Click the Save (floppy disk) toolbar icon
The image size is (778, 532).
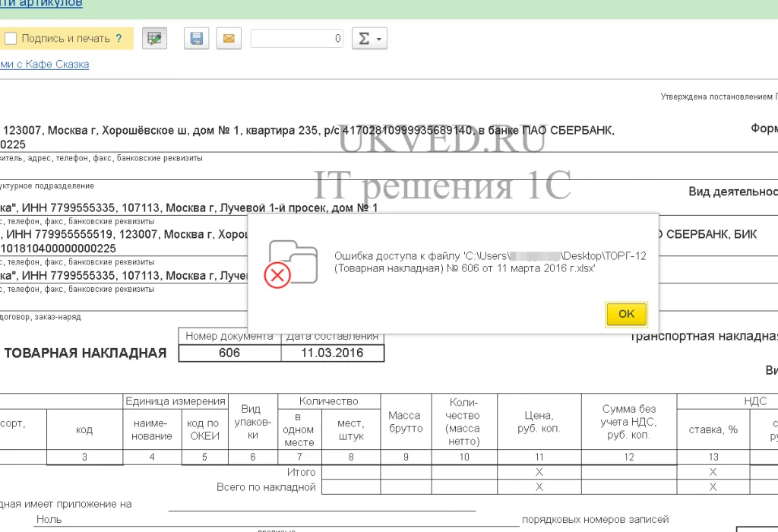(196, 38)
